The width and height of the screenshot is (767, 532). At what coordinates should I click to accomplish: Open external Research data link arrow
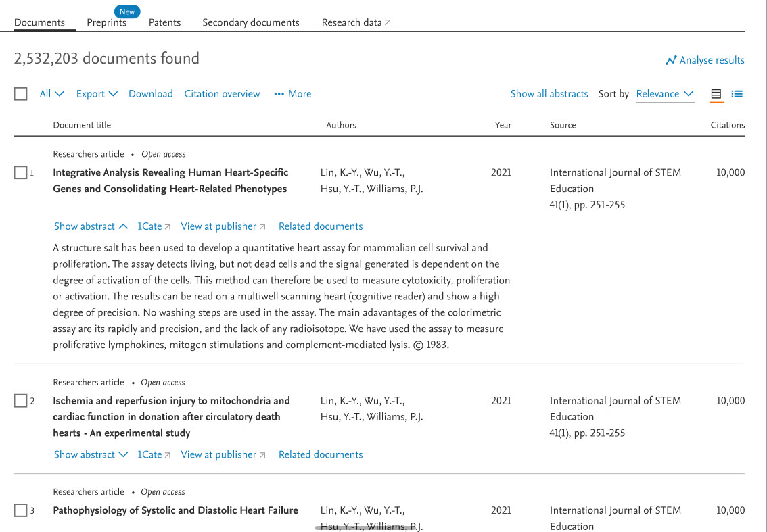click(x=388, y=21)
